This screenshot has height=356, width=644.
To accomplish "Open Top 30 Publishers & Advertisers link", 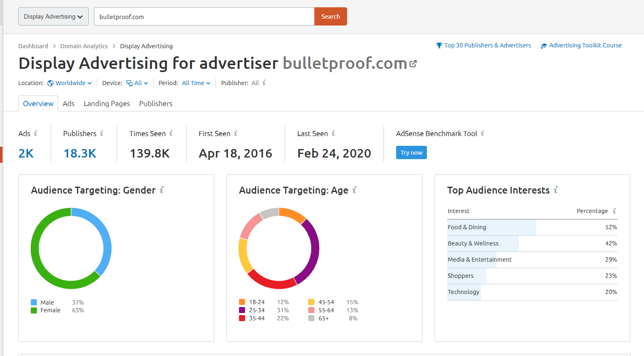I will click(488, 45).
